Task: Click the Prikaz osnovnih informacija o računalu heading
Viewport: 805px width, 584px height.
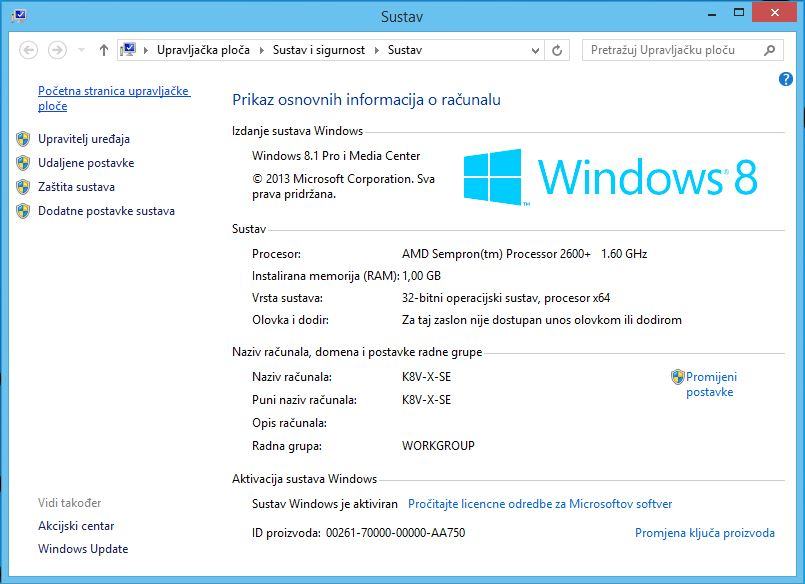Action: (367, 100)
